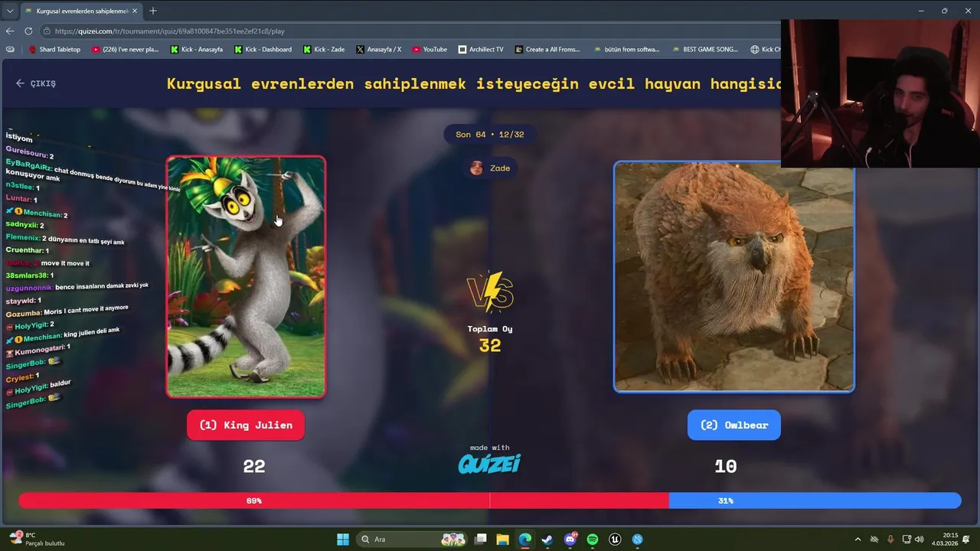Viewport: 980px width, 551px height.
Task: Switch to Microsoft Edge taskbar icon
Action: point(524,540)
